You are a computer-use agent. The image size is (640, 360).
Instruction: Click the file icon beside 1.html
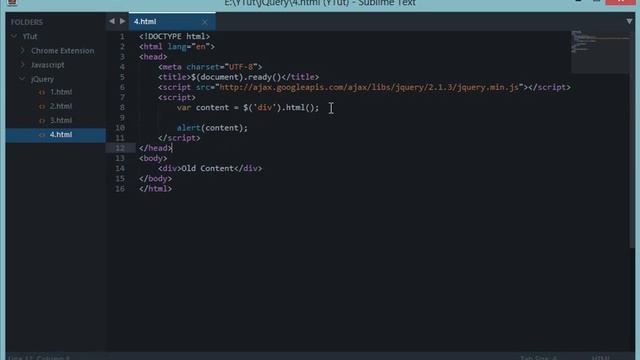coord(42,93)
